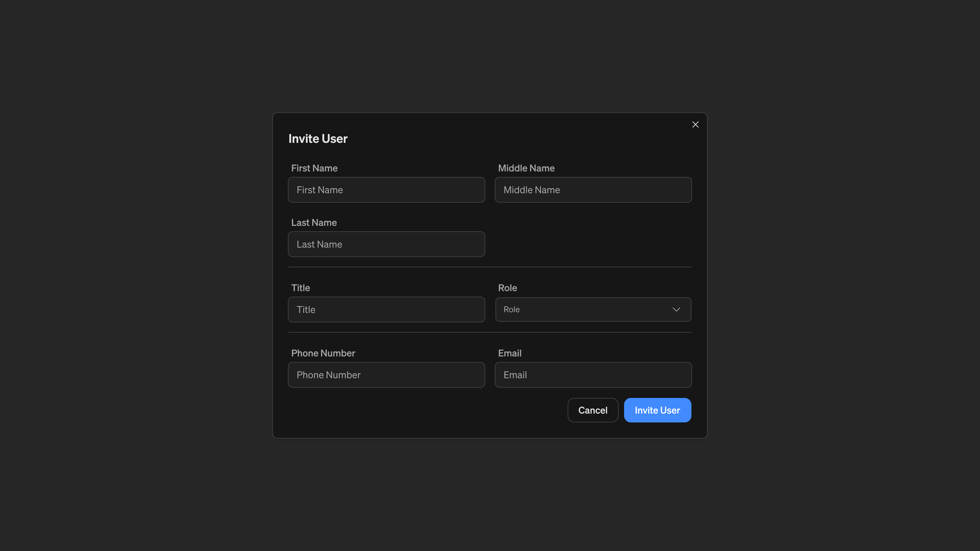
Task: Click the Invite User dialog heading
Action: [318, 139]
